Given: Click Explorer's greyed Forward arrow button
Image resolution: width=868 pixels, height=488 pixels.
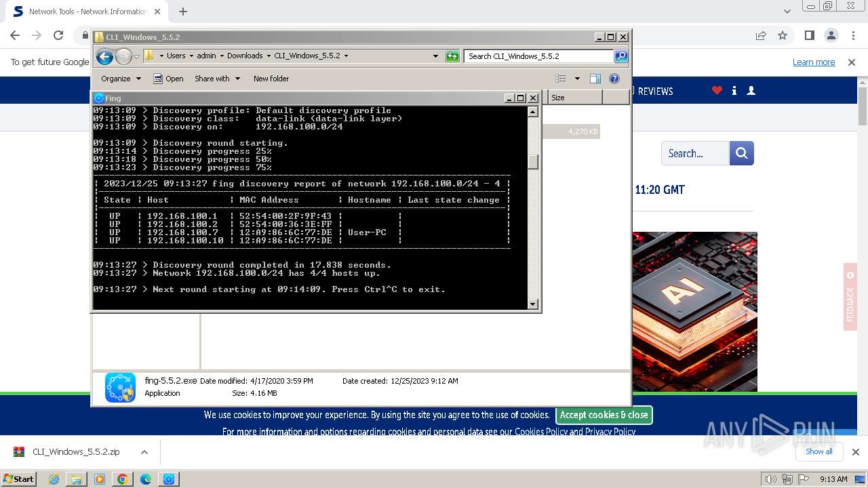Looking at the screenshot, I should click(123, 56).
